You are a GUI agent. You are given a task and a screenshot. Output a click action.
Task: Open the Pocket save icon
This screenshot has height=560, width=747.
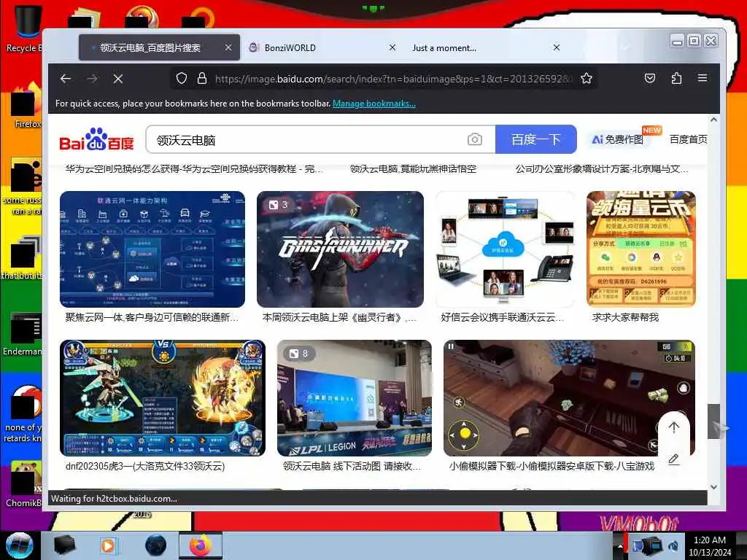click(x=650, y=78)
